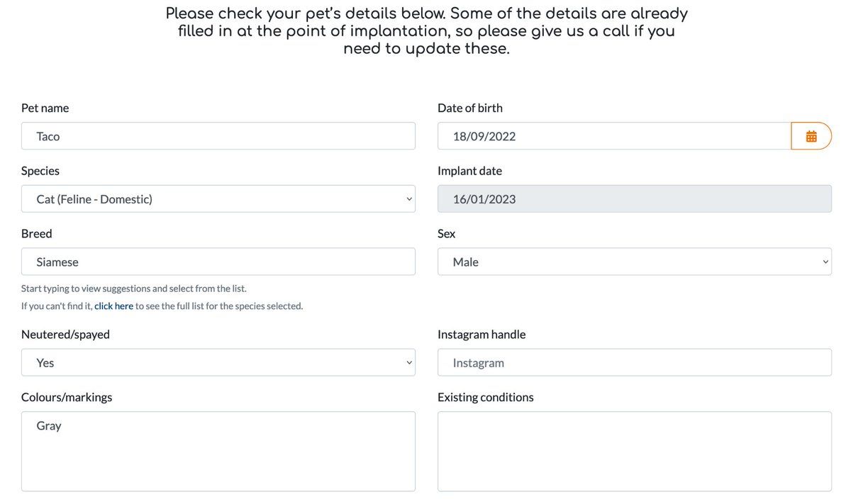Click the 'Date of birth' label
851x504 pixels.
click(x=470, y=108)
